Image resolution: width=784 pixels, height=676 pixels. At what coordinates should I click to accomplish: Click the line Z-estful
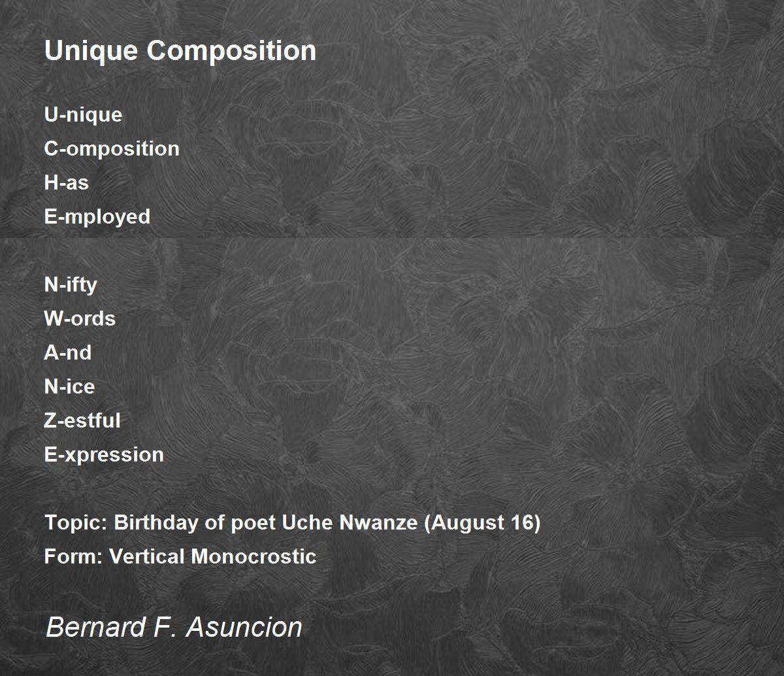82,421
